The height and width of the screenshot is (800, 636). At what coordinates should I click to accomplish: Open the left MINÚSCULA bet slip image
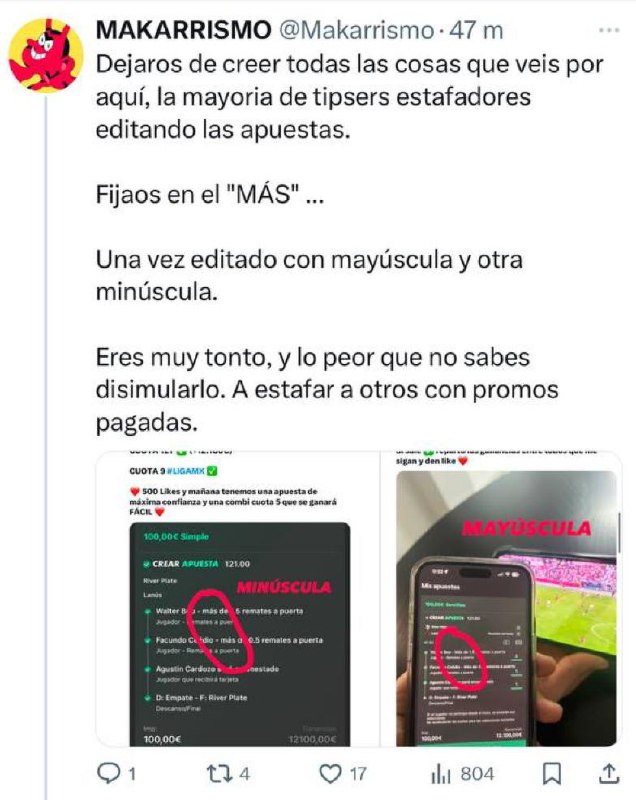238,598
